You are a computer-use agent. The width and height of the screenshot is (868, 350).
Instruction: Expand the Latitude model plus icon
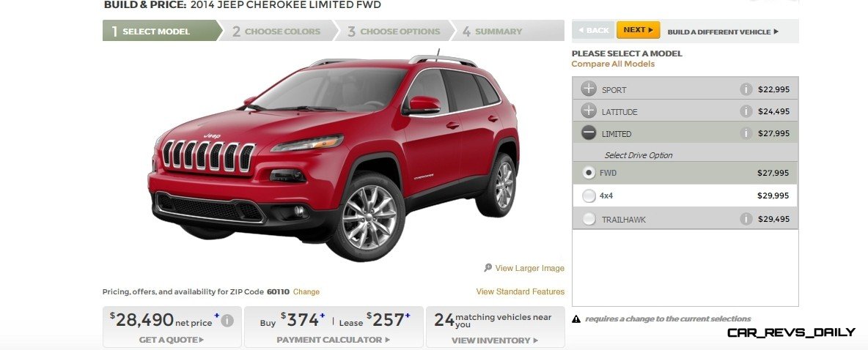point(589,111)
